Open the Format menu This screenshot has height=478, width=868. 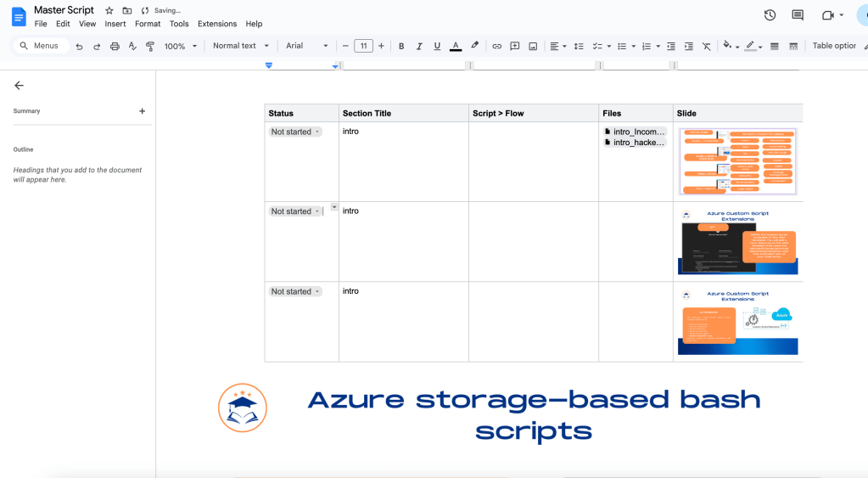coord(148,24)
